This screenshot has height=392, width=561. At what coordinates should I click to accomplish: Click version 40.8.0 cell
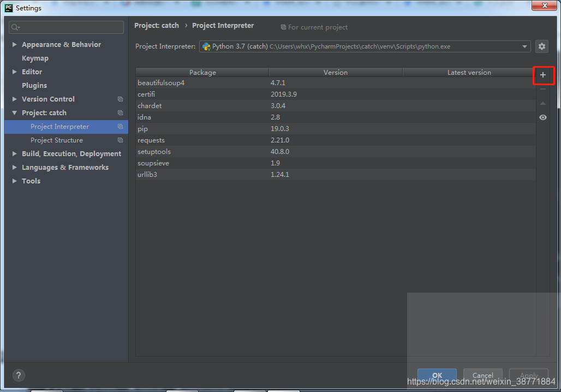(280, 151)
